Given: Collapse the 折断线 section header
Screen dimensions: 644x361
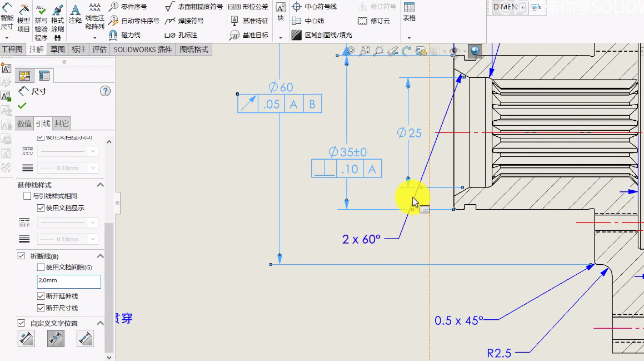Looking at the screenshot, I should (101, 255).
